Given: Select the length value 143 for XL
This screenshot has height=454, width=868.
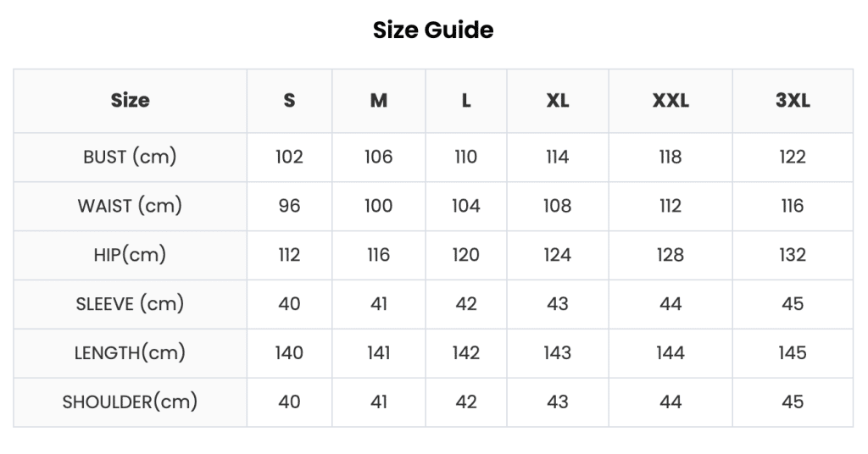Looking at the screenshot, I should tap(558, 353).
